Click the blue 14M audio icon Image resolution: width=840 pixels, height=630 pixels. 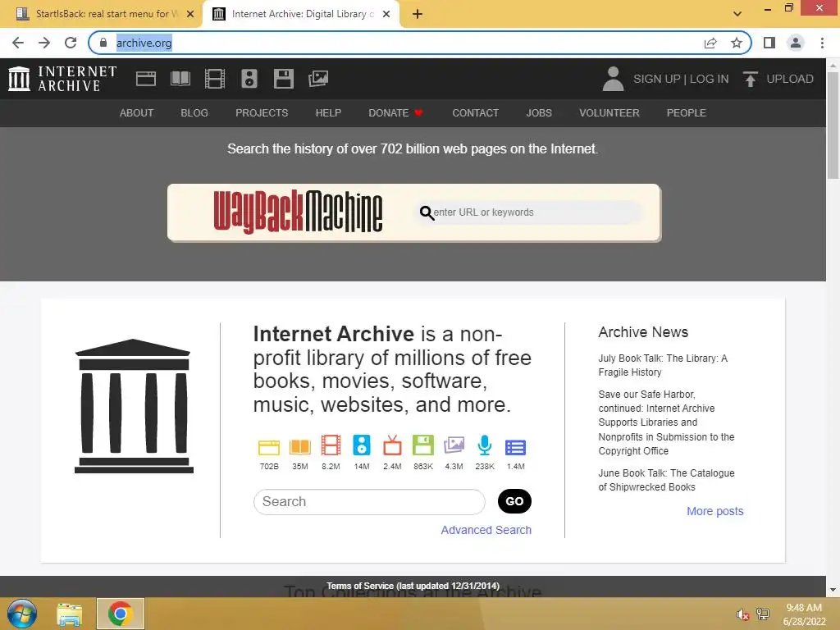[362, 445]
